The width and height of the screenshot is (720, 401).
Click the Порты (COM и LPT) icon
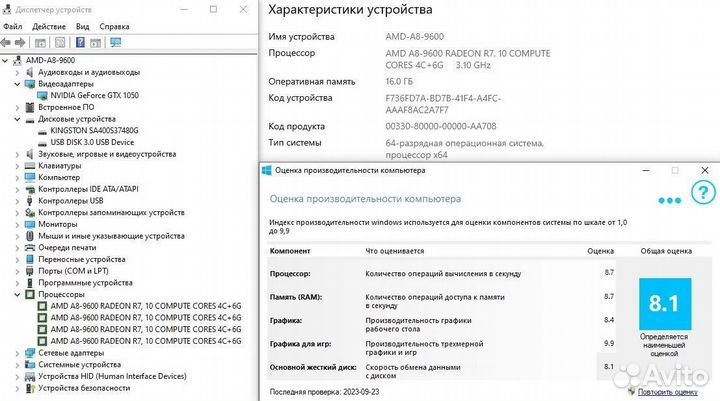(x=30, y=271)
